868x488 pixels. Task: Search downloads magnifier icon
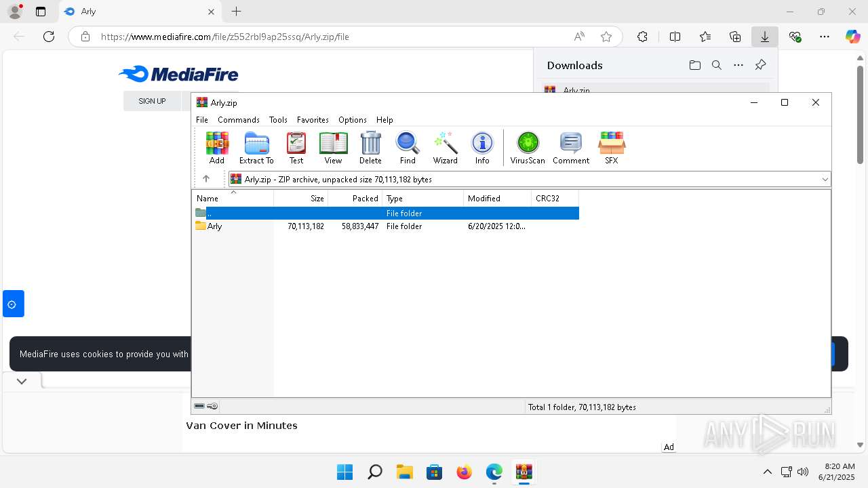coord(716,65)
